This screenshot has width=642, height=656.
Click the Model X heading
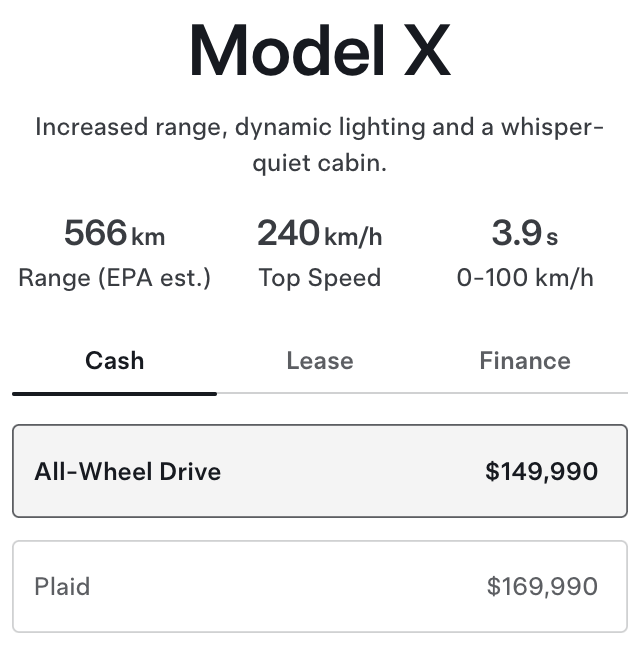tap(319, 50)
